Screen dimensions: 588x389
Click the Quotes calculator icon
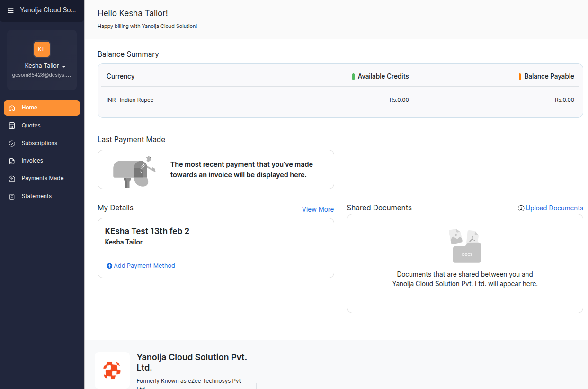12,126
